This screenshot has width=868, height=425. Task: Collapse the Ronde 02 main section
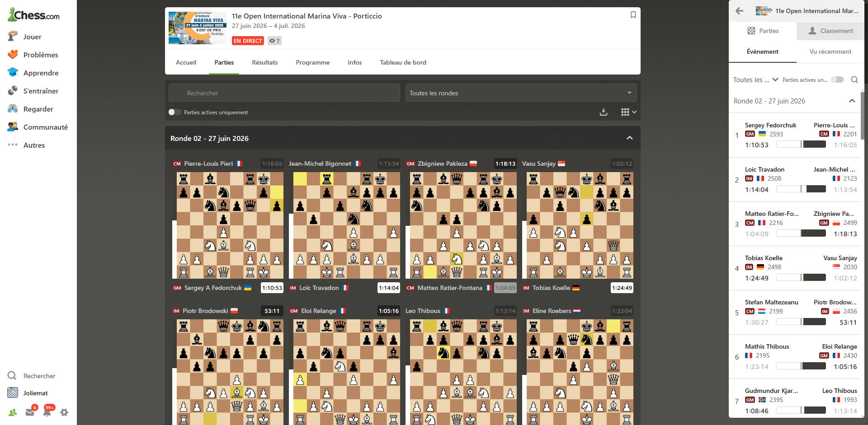630,138
